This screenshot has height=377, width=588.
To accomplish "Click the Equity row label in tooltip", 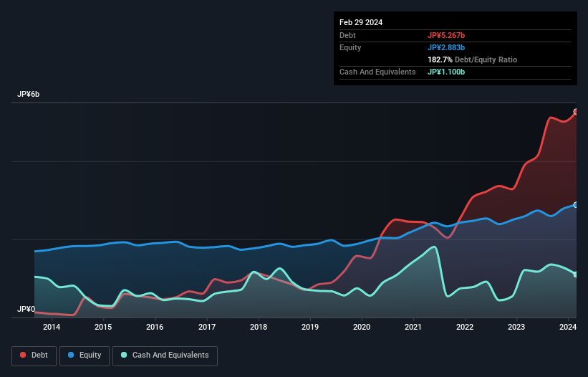I will pos(350,47).
